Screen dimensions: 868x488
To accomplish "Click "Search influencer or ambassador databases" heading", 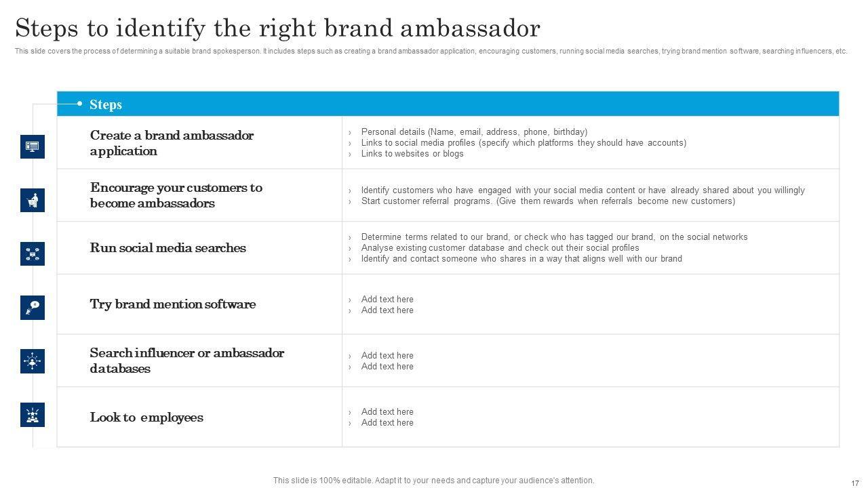I will 186,361.
